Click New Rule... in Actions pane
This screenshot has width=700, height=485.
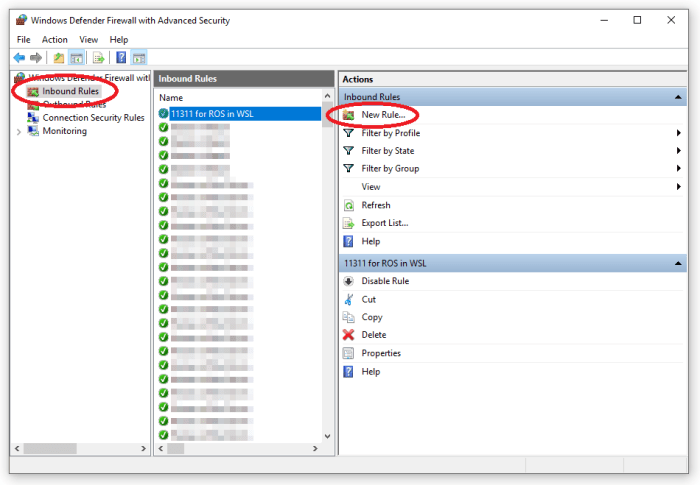(x=383, y=115)
